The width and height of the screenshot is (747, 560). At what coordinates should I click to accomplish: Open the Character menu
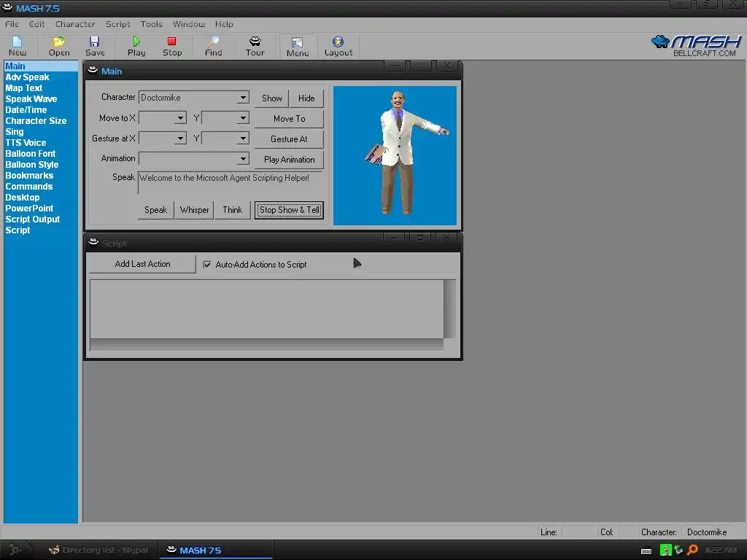coord(75,24)
